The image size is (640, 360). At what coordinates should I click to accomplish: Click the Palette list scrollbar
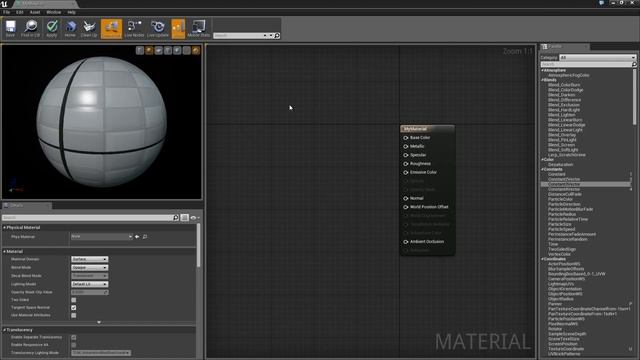(634, 97)
